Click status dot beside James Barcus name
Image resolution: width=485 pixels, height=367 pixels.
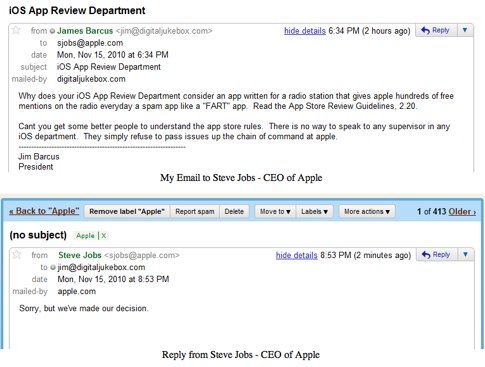point(52,31)
